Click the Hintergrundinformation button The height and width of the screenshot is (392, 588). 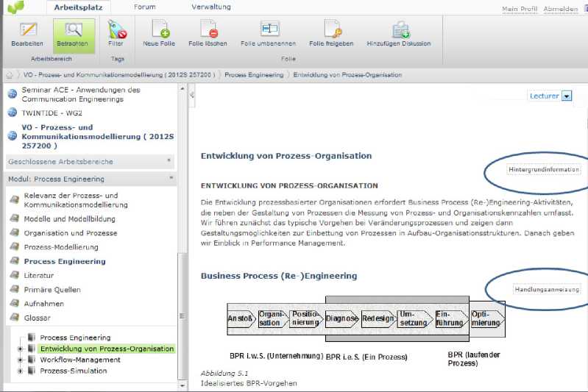coord(544,170)
